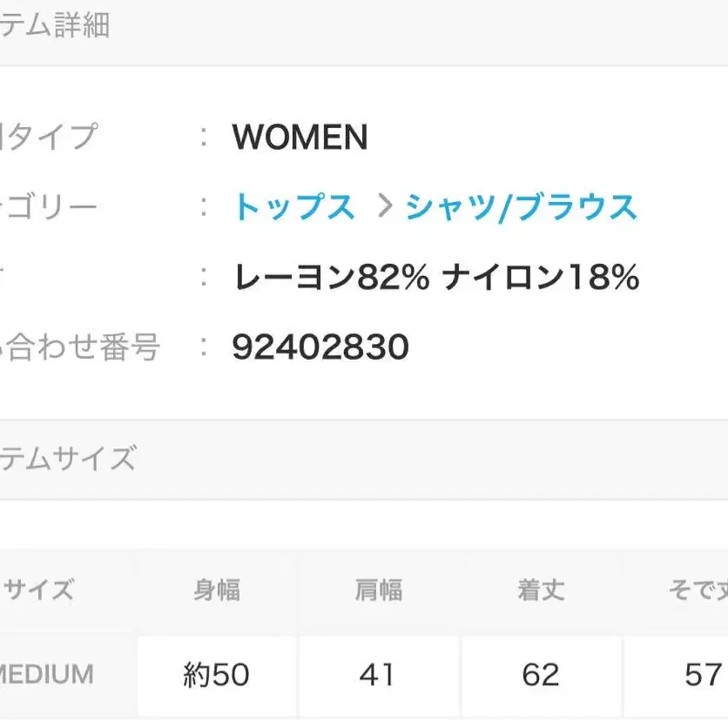
Task: Open the トップス category link
Action: (x=294, y=207)
